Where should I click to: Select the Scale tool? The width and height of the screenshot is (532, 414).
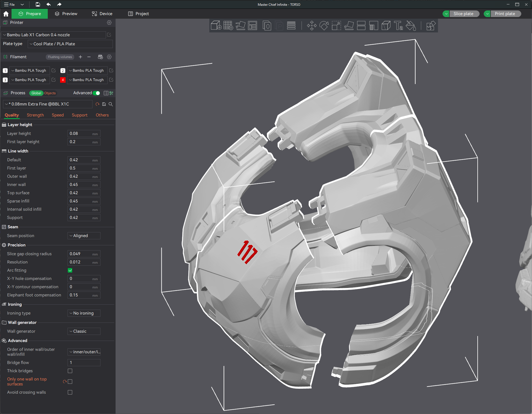[336, 26]
